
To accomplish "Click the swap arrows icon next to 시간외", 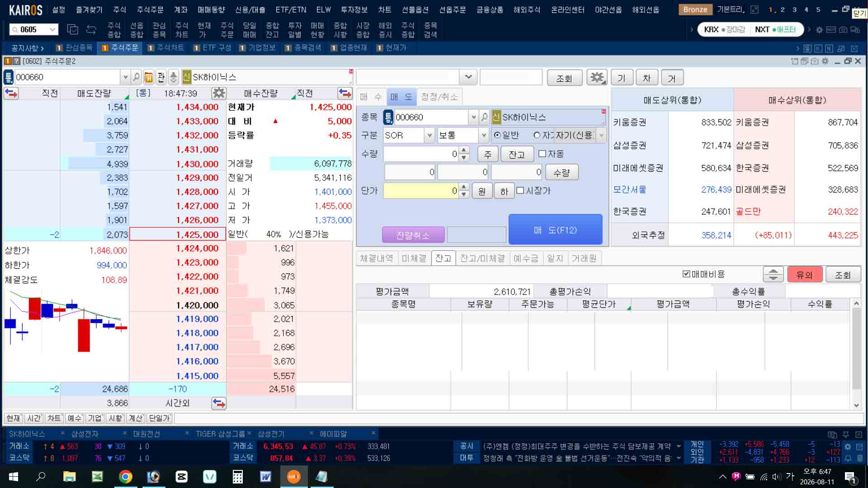I will pyautogui.click(x=219, y=403).
